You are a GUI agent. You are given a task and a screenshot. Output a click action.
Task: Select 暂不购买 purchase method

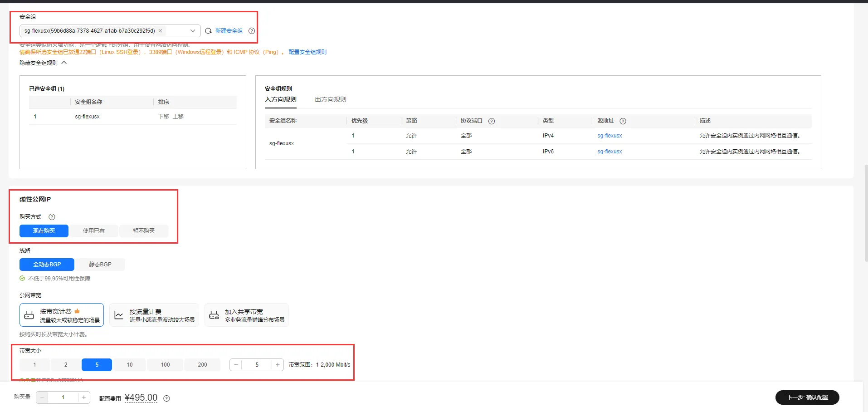pos(144,231)
